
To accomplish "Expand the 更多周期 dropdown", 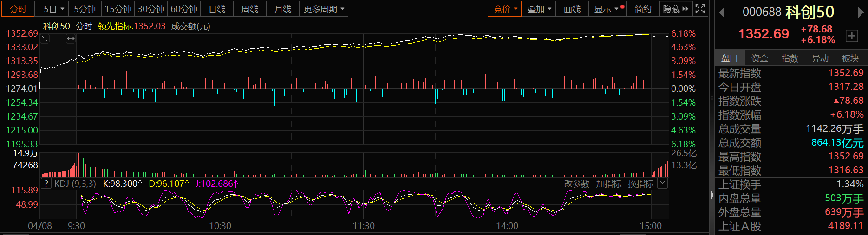I will (324, 9).
